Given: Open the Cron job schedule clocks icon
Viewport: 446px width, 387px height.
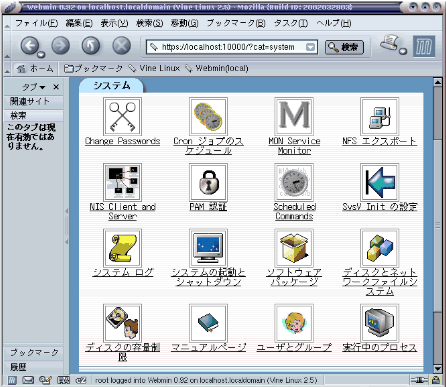Looking at the screenshot, I should [x=208, y=116].
